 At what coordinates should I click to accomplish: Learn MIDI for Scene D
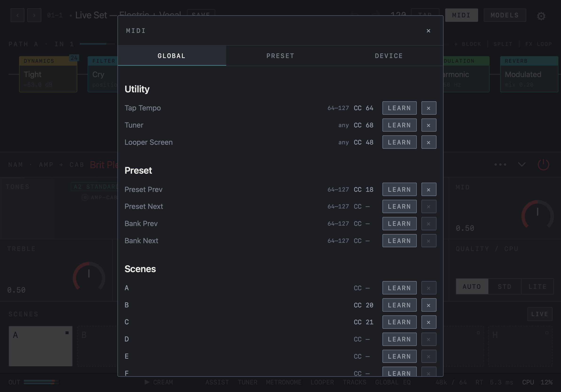[x=400, y=339]
